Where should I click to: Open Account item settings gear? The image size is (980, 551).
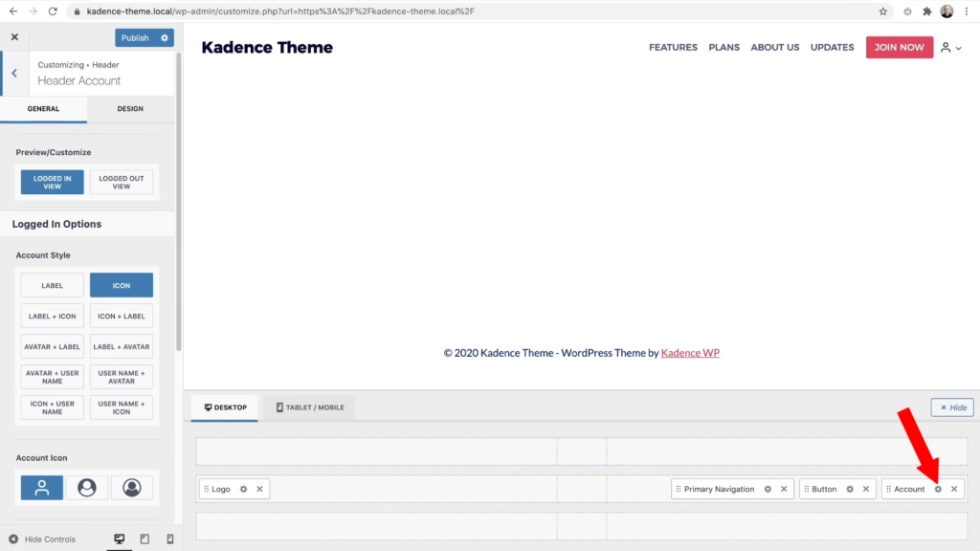938,489
